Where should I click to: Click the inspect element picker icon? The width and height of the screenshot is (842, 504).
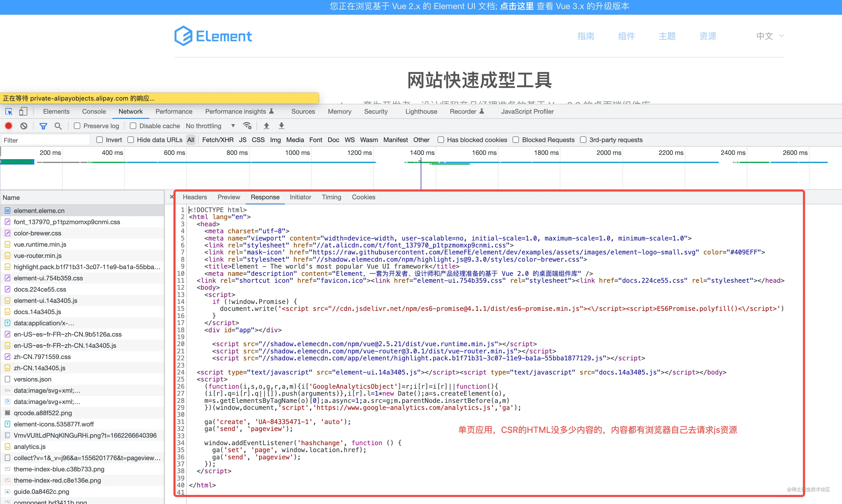(x=9, y=111)
